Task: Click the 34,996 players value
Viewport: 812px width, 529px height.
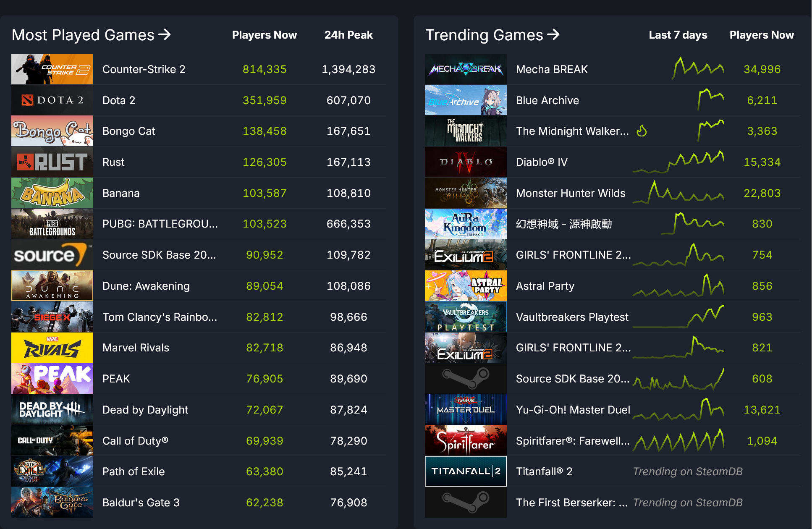Action: [762, 69]
